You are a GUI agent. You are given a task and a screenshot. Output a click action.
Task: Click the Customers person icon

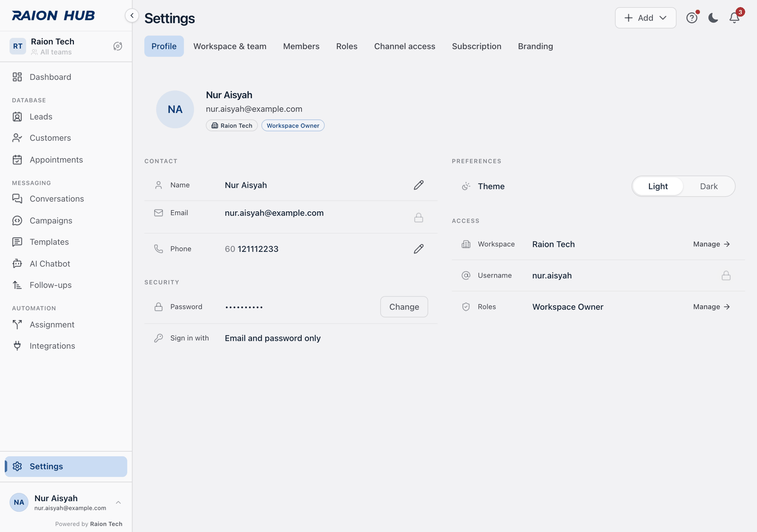tap(18, 138)
